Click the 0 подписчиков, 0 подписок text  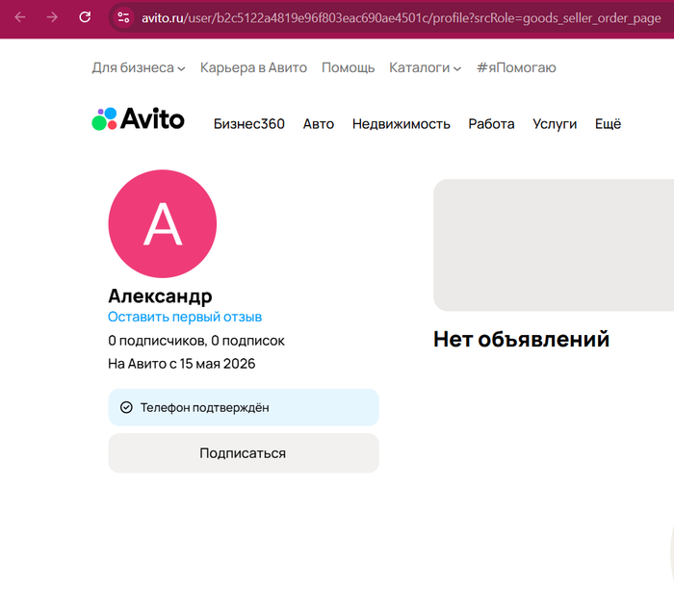tap(196, 341)
